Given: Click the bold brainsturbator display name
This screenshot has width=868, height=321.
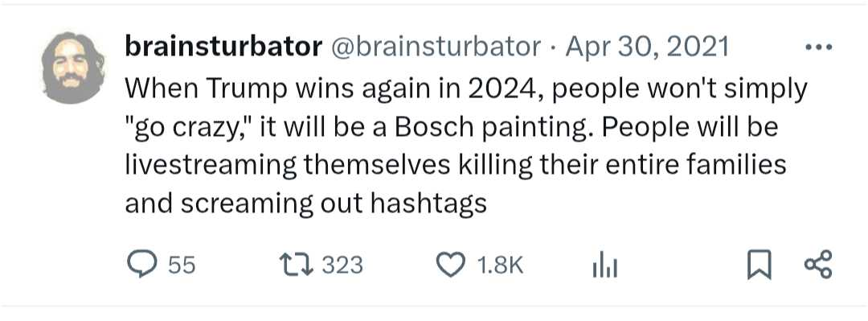Looking at the screenshot, I should pos(223,47).
